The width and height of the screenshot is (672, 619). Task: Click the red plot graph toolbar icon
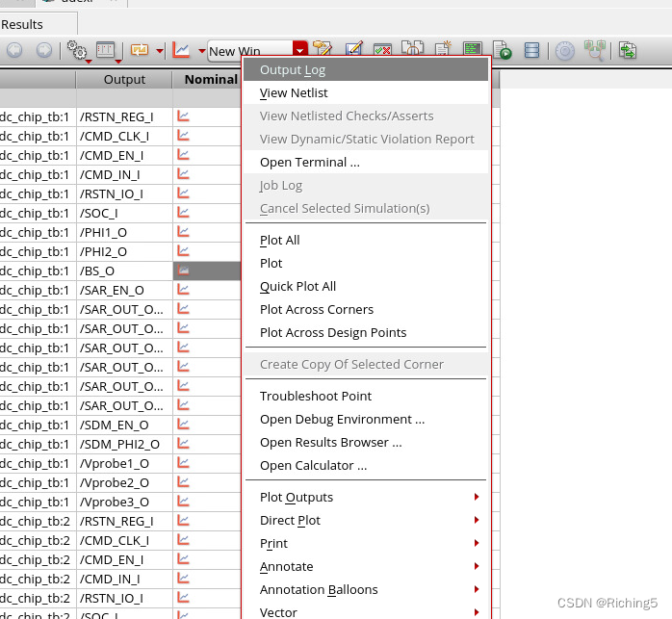(x=181, y=50)
